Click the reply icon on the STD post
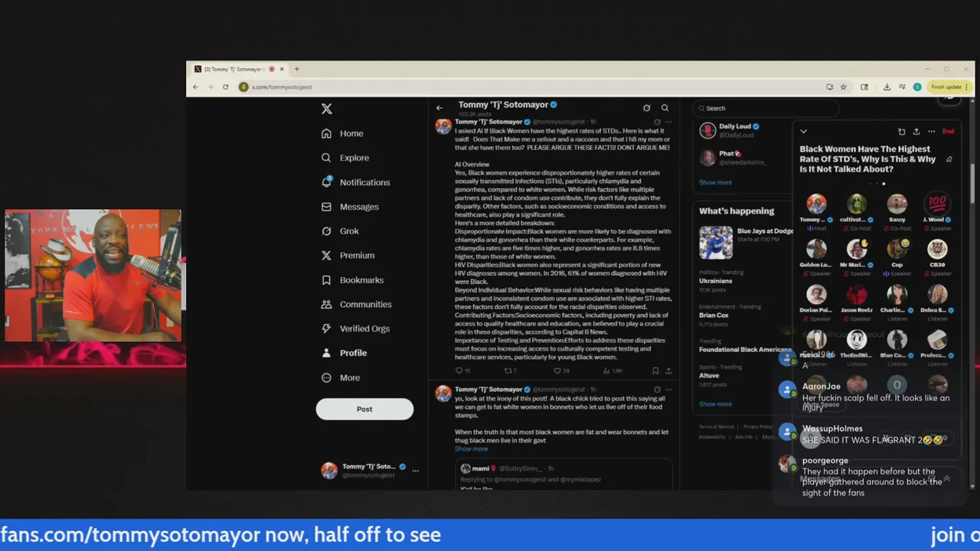The height and width of the screenshot is (551, 980). click(459, 370)
